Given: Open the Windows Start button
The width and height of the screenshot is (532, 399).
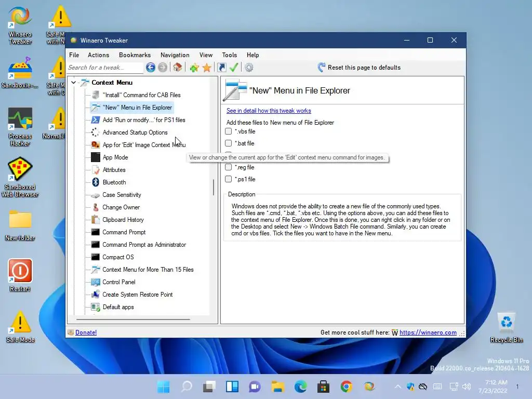Looking at the screenshot, I should click(163, 387).
